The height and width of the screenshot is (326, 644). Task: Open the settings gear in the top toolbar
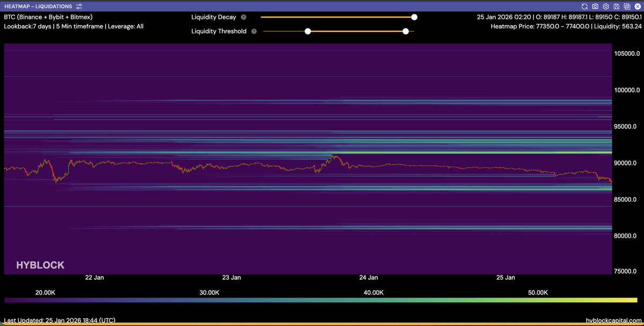coord(606,6)
